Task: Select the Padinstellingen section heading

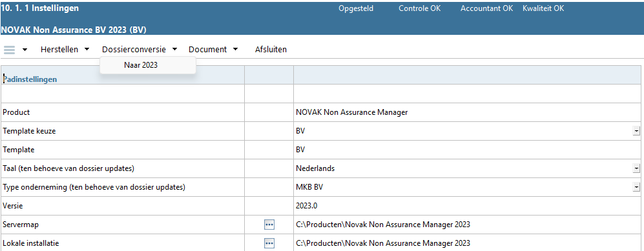Action: coord(30,79)
